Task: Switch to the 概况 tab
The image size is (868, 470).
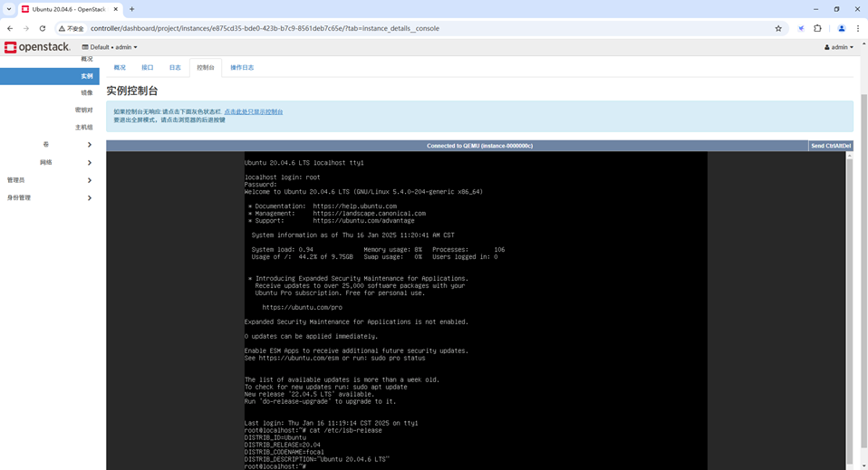Action: point(120,68)
